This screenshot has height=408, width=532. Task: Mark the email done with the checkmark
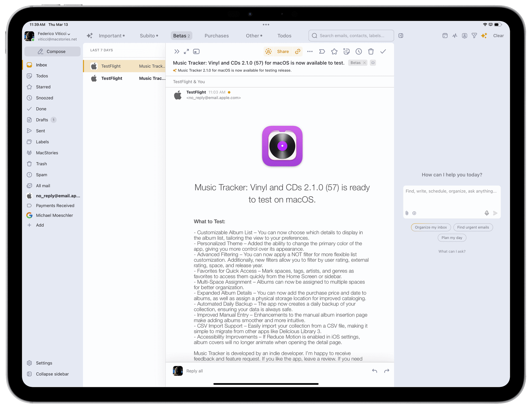383,51
